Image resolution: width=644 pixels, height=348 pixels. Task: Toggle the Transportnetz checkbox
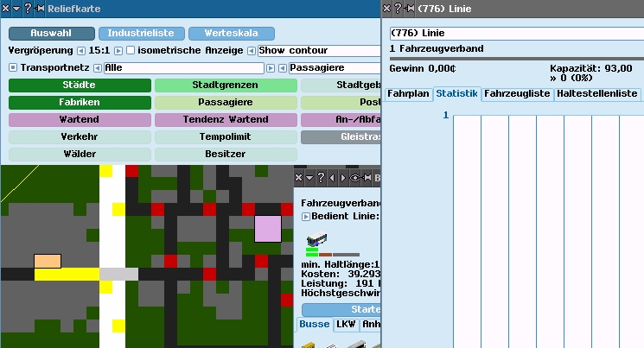coord(13,67)
